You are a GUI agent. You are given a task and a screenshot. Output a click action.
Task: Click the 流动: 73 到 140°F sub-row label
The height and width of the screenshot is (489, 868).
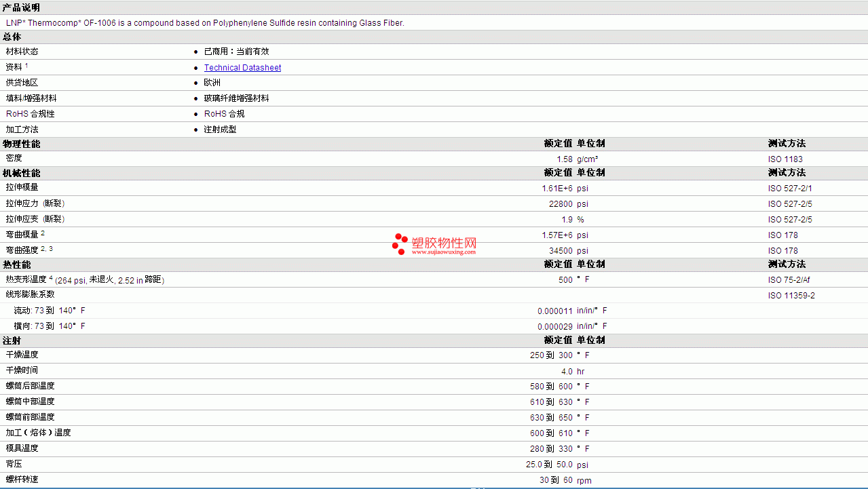(50, 311)
